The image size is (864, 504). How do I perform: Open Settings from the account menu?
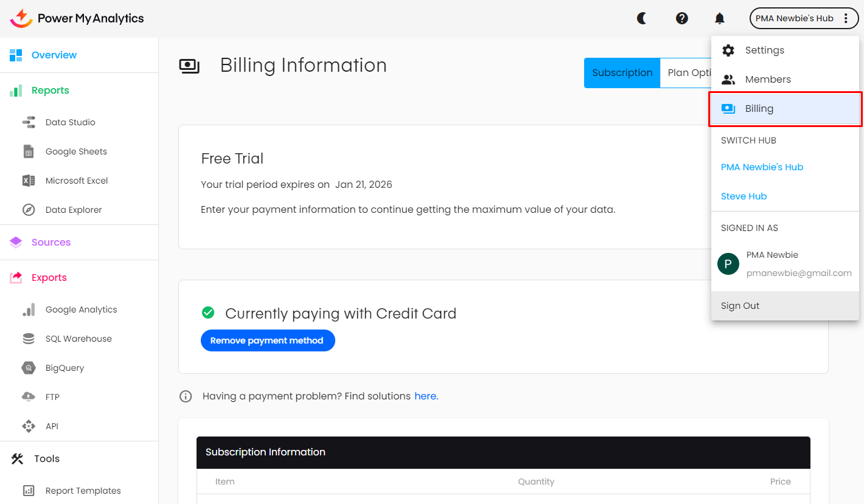point(764,50)
